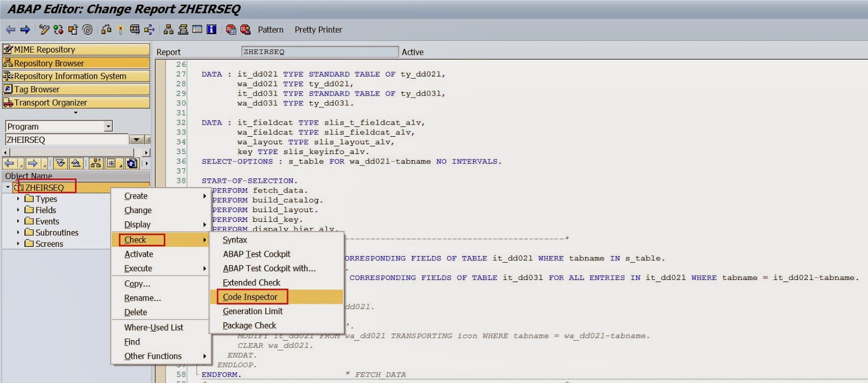Expand the Fields folder node
Viewport: 868px width, 383px height.
(x=18, y=210)
